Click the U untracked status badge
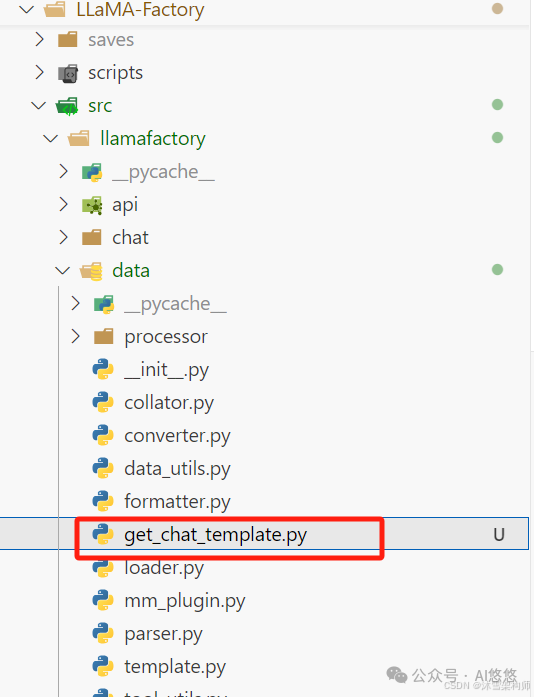Image resolution: width=534 pixels, height=697 pixels. [499, 534]
